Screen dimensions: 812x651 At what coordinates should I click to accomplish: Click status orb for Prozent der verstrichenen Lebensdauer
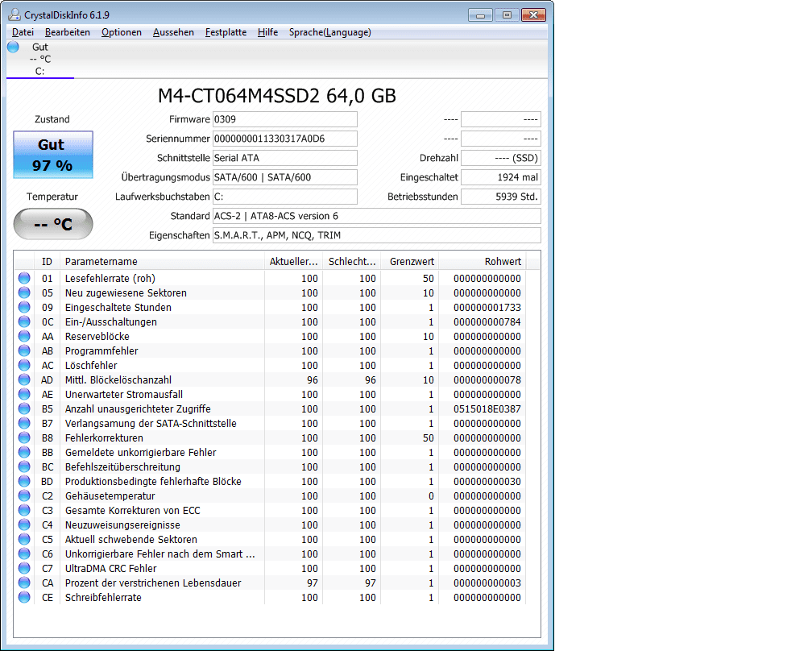(x=24, y=583)
